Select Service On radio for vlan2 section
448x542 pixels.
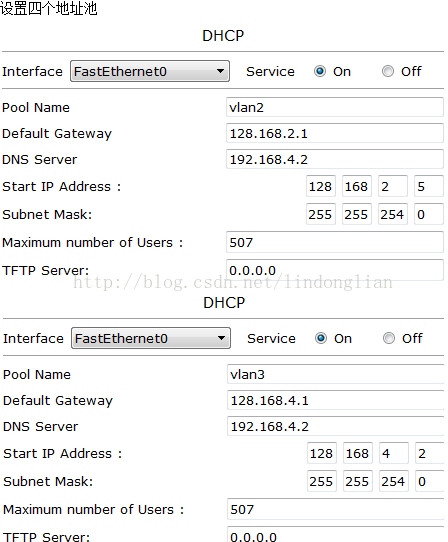320,71
